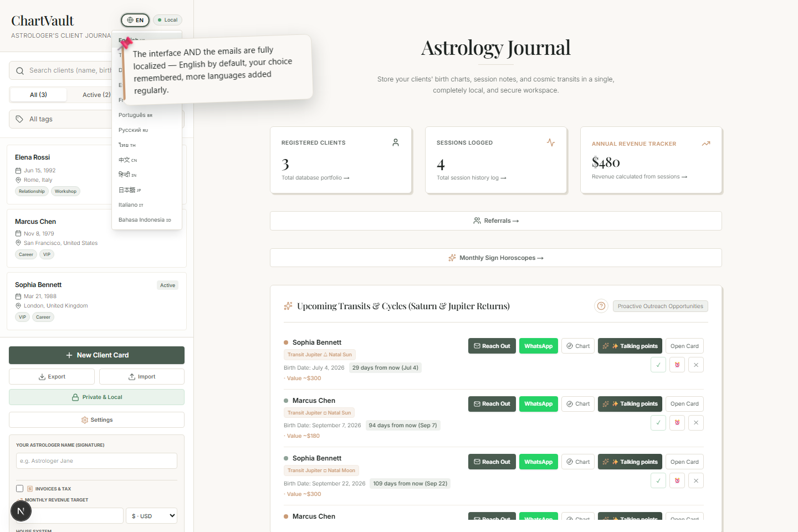Select Русский RU from language menu
This screenshot has width=798, height=532.
tap(147, 130)
